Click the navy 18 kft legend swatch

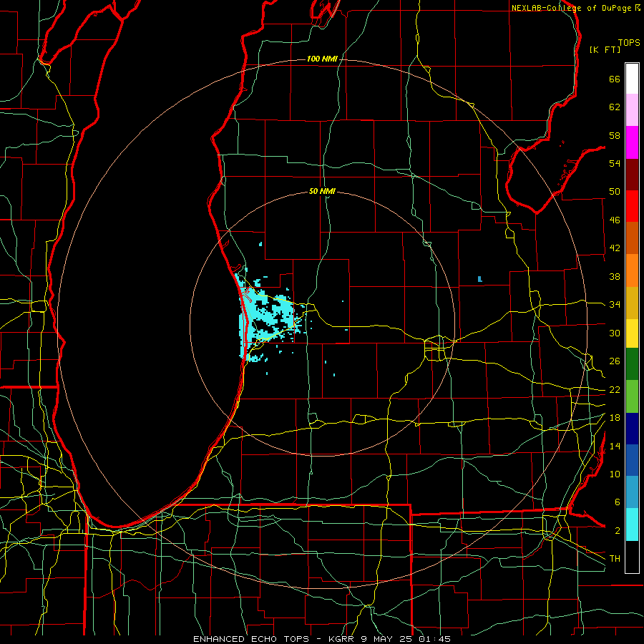tap(632, 429)
